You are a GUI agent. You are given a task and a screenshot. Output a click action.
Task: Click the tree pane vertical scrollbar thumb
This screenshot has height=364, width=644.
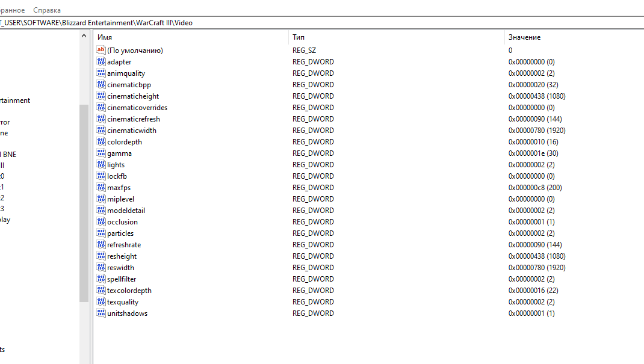[84, 203]
